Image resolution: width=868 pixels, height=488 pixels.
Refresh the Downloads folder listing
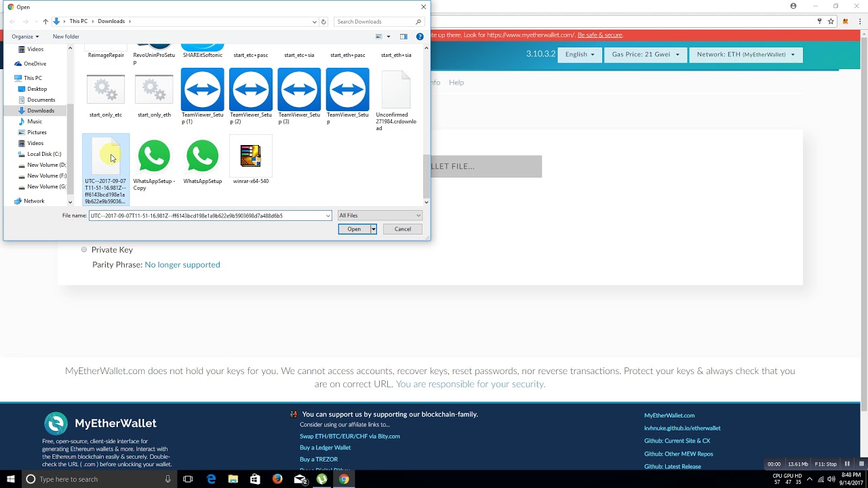pyautogui.click(x=323, y=22)
